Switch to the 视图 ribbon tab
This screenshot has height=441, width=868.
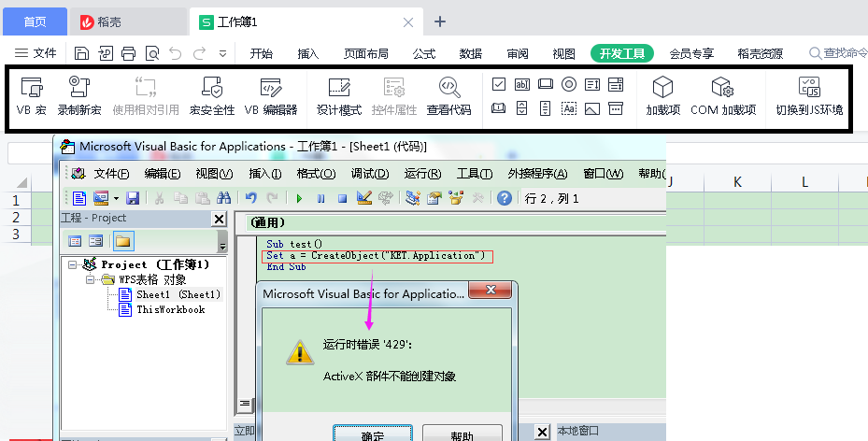[563, 53]
